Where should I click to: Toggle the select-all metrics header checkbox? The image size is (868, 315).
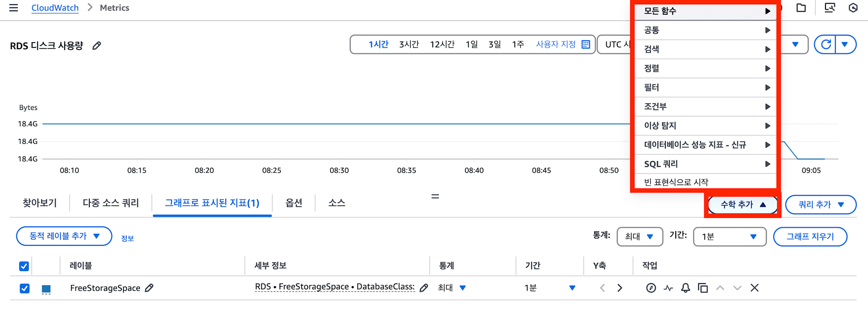point(24,266)
